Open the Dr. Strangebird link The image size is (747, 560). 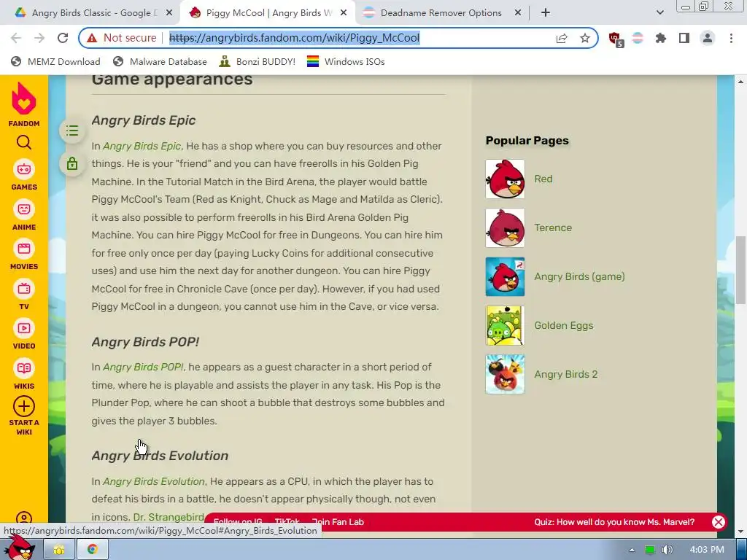click(169, 517)
